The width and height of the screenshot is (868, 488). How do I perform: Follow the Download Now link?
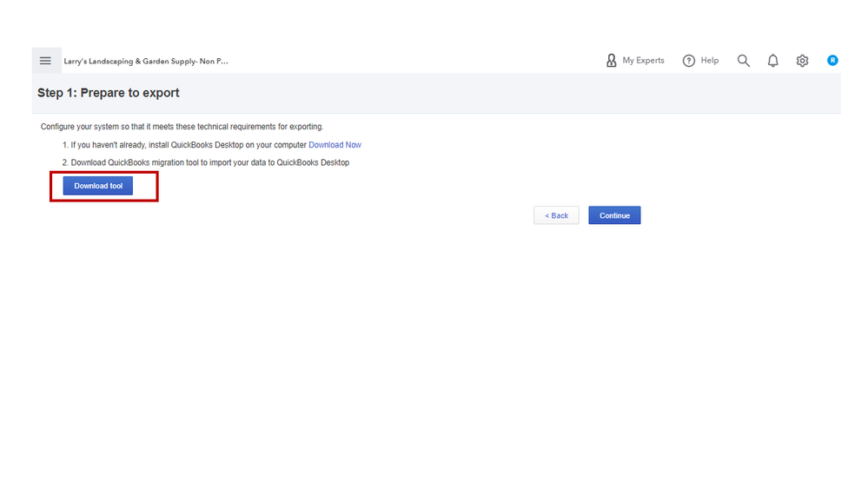(335, 145)
